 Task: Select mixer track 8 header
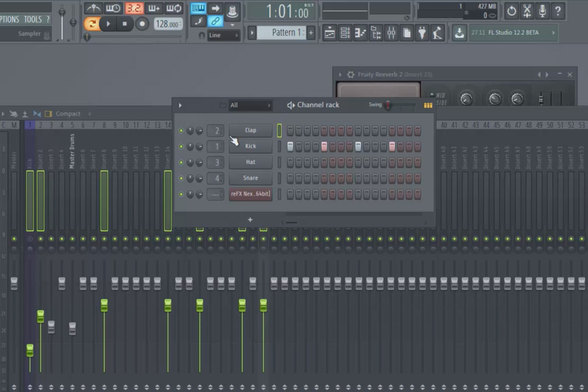104,125
